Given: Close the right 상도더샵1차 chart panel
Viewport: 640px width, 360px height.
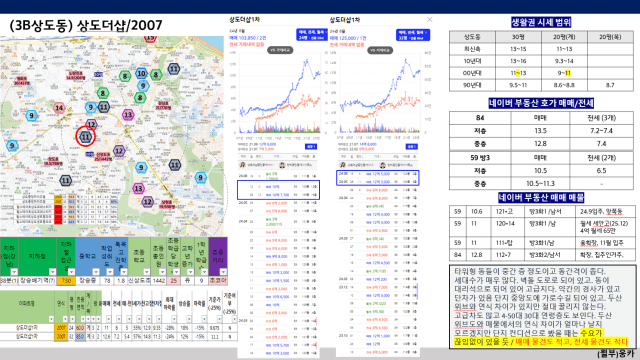Looking at the screenshot, I should [x=429, y=20].
